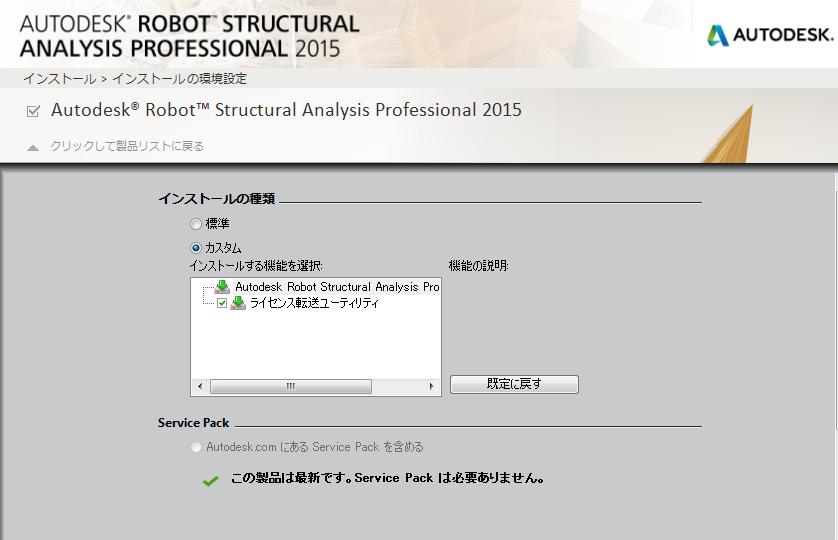Click the collapse arrow beside クリックして製品リストに戻る

coord(33,148)
